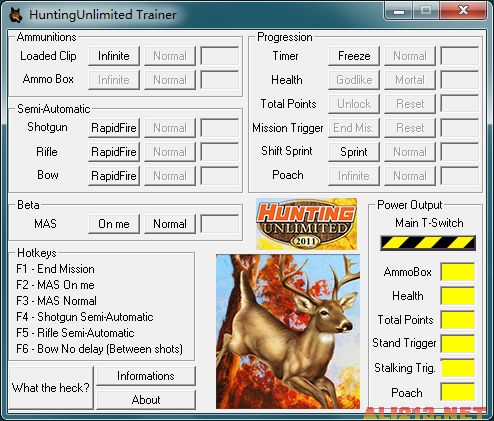Open the Informations button
The height and width of the screenshot is (421, 494).
coord(146,376)
